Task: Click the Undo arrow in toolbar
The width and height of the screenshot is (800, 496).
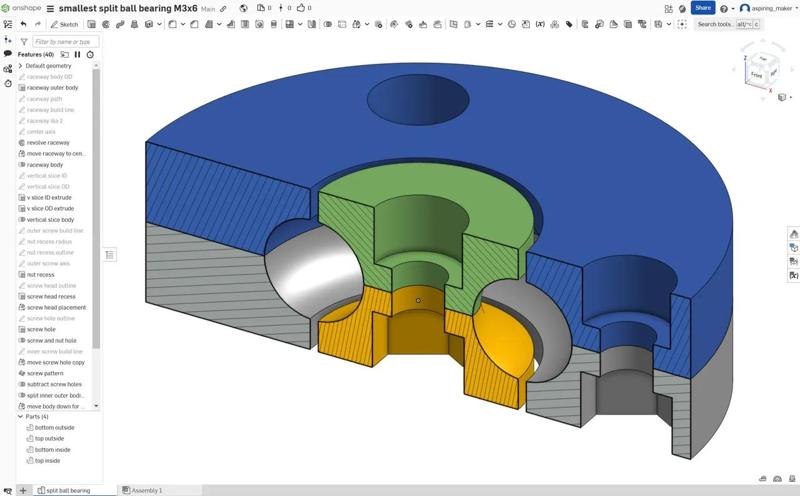Action: (23, 24)
